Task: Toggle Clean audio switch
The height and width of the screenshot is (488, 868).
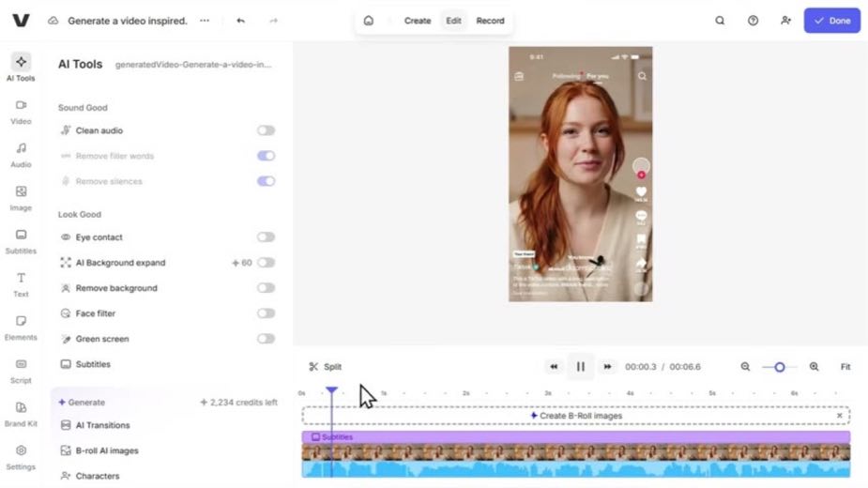Action: point(266,130)
